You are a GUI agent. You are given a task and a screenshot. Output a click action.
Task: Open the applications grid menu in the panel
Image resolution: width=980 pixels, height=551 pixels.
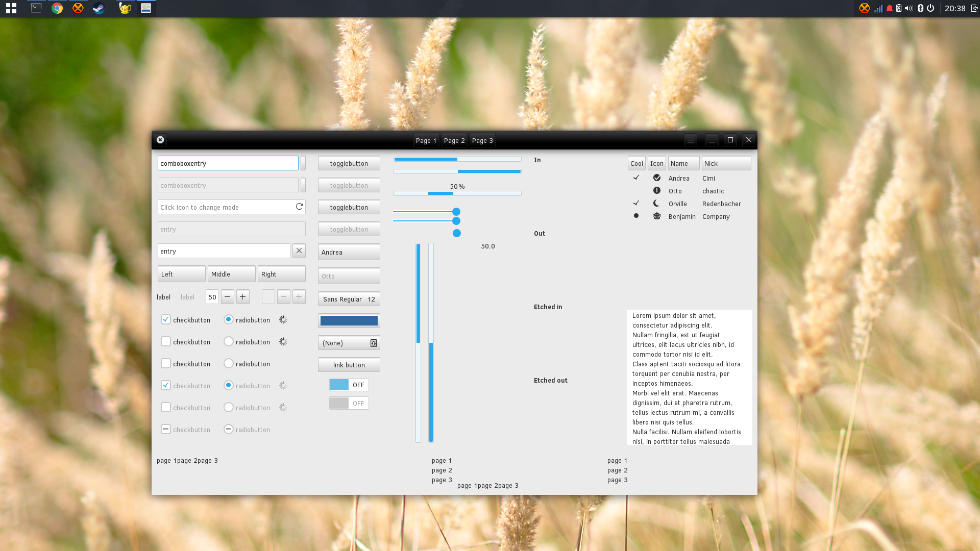pos(11,8)
